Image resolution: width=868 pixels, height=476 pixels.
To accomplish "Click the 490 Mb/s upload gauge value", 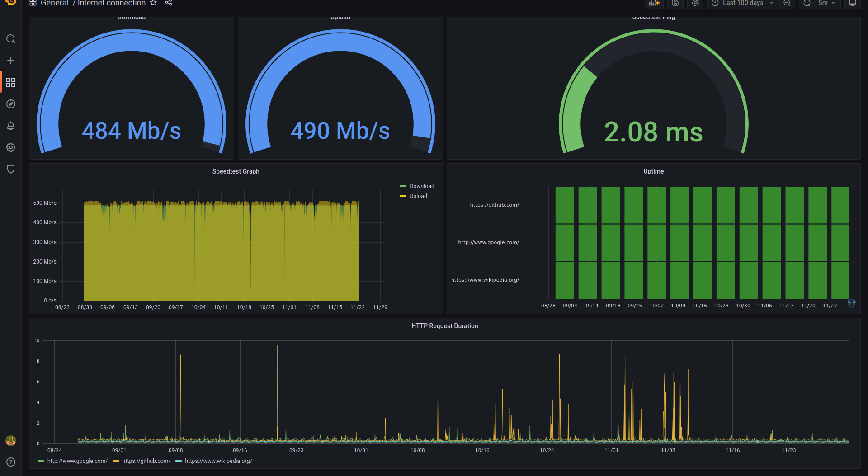I will (x=340, y=131).
